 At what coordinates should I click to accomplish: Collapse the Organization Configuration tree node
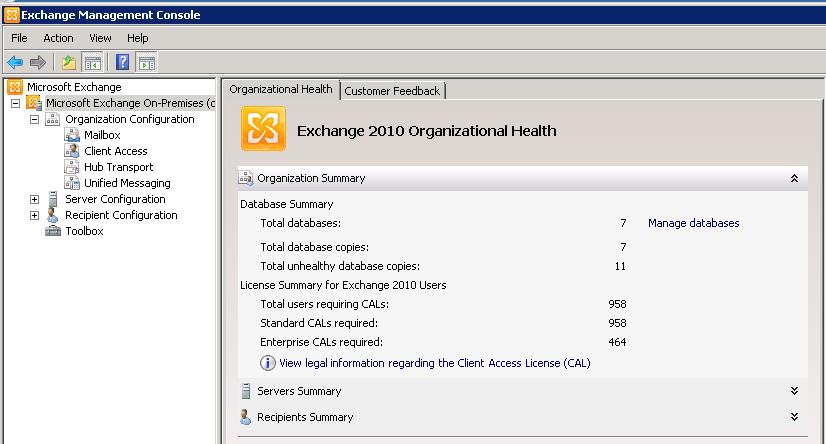point(34,119)
